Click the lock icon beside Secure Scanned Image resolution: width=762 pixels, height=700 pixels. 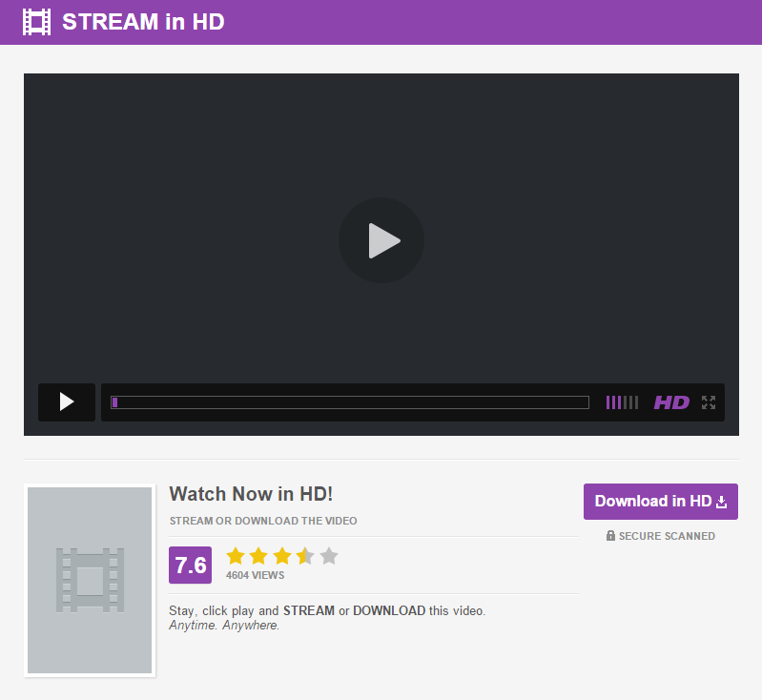(x=610, y=536)
